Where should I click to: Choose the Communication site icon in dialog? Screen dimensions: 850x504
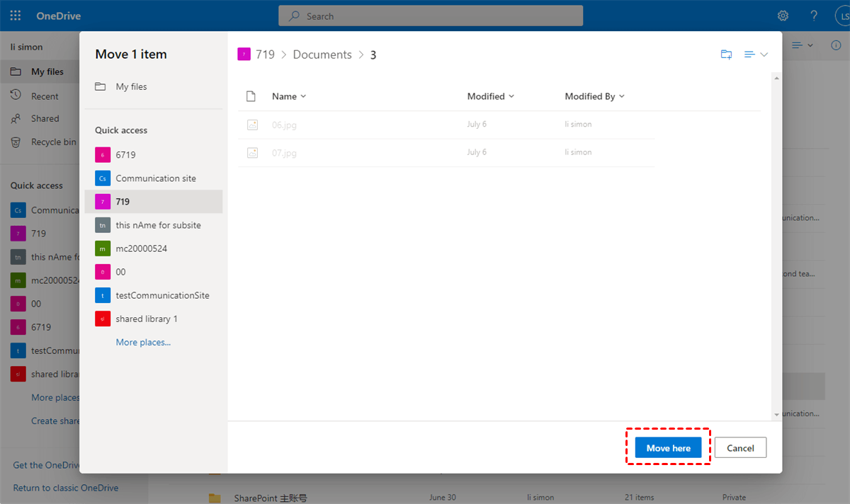coord(103,178)
